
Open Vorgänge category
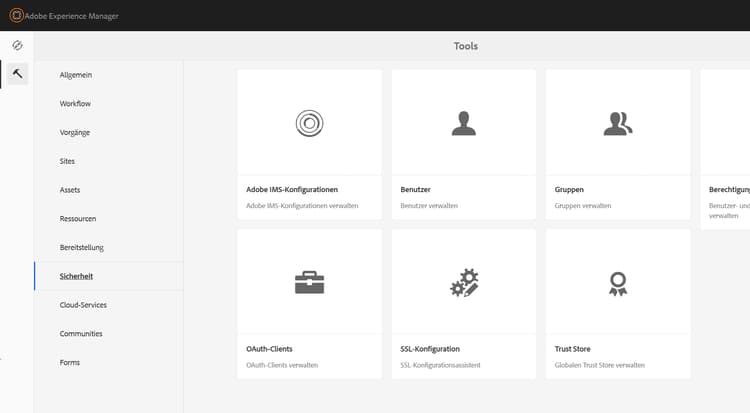tap(75, 133)
